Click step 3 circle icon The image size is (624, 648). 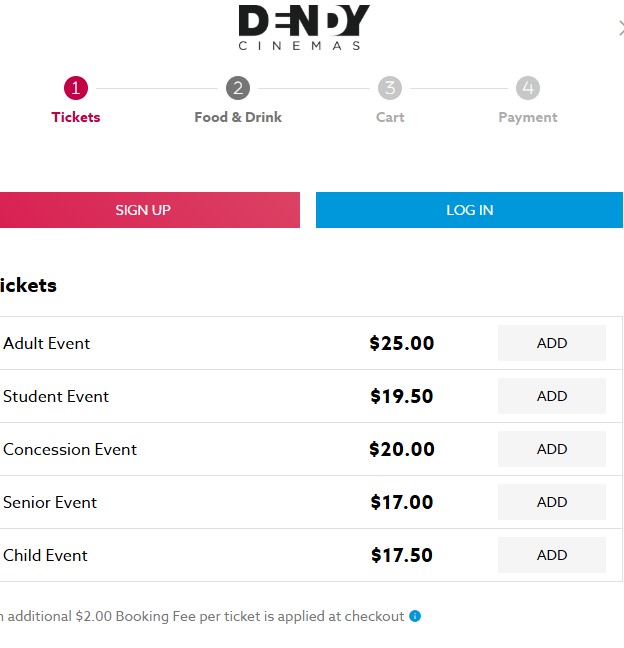[390, 88]
